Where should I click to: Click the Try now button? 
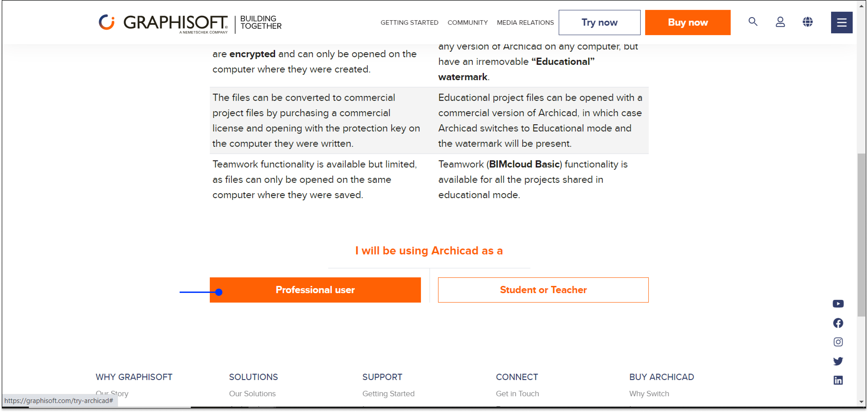click(599, 23)
